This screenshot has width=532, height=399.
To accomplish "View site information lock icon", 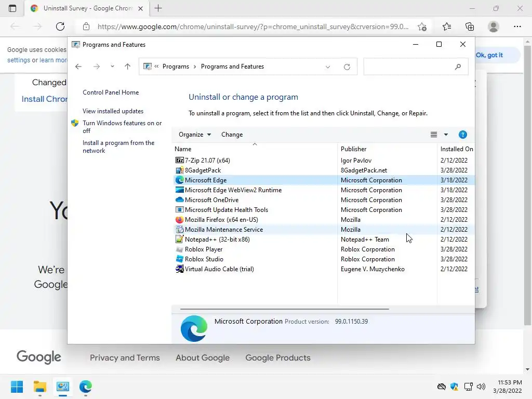I will coord(86,26).
